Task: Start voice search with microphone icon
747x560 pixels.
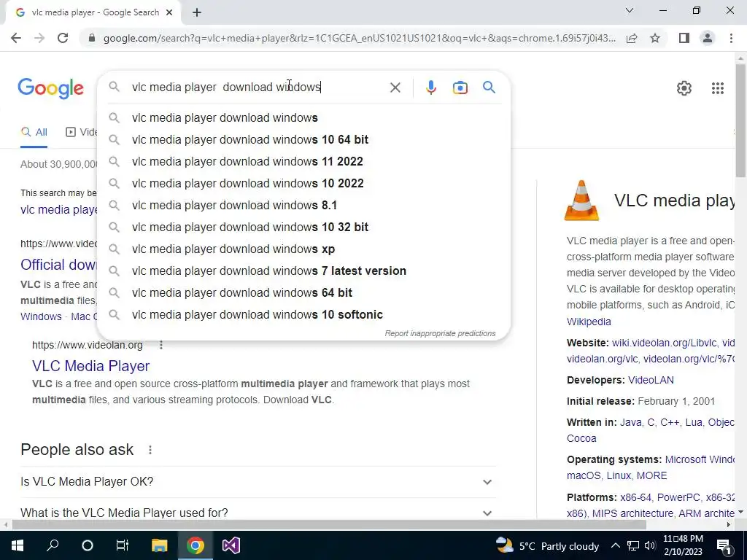Action: [x=430, y=87]
